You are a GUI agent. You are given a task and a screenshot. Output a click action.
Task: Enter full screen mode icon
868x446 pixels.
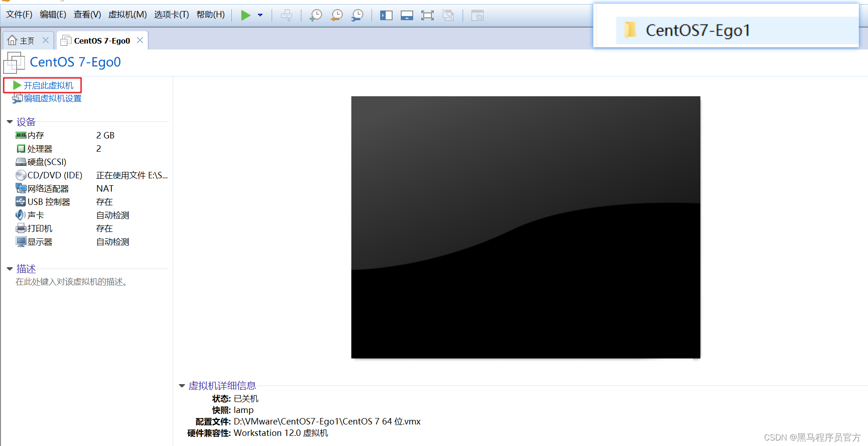coord(427,15)
